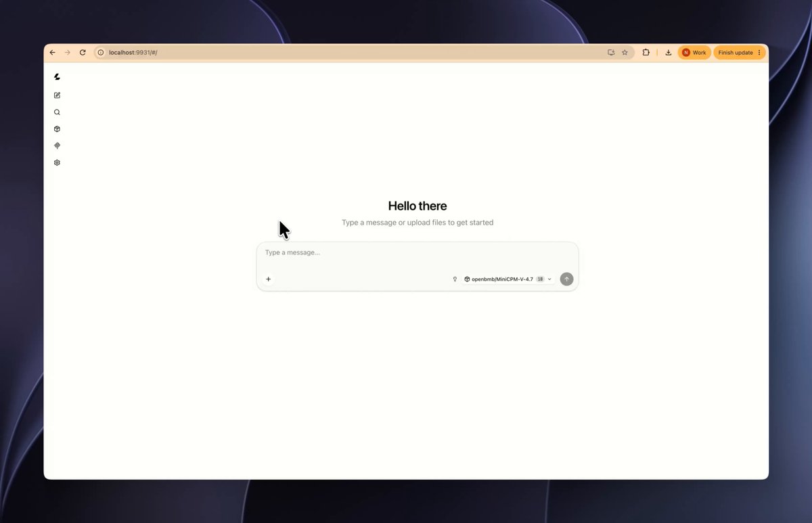Click the 'Hello there' heading
The width and height of the screenshot is (812, 523).
418,206
